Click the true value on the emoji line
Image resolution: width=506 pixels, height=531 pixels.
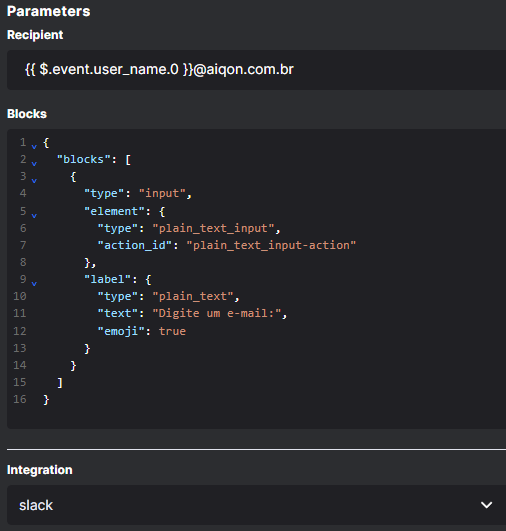pyautogui.click(x=172, y=331)
